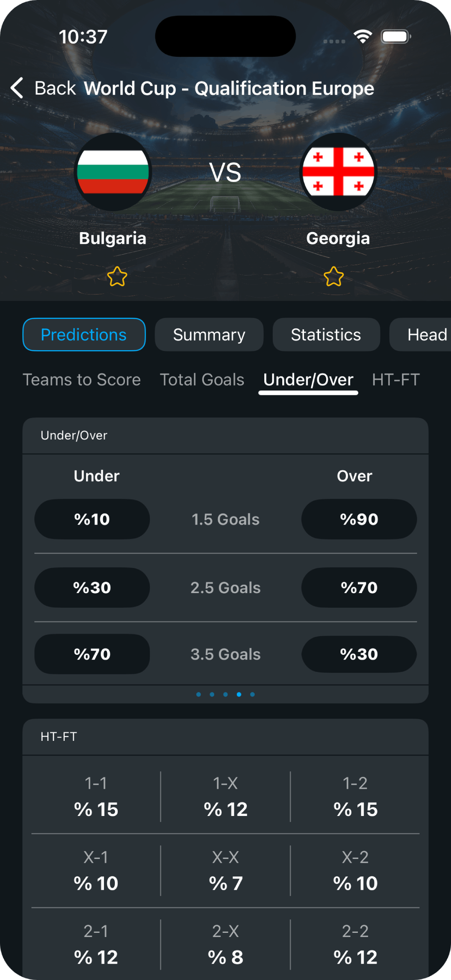Viewport: 451px width, 980px height.
Task: Go to the last page indicator dot
Action: pyautogui.click(x=252, y=695)
